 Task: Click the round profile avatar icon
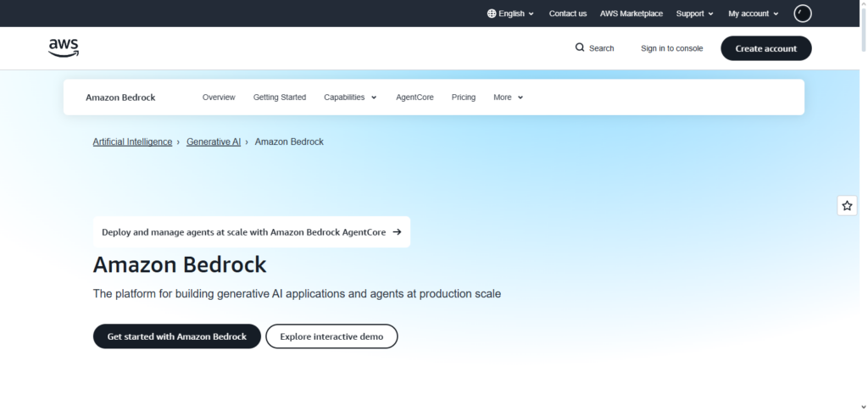803,14
